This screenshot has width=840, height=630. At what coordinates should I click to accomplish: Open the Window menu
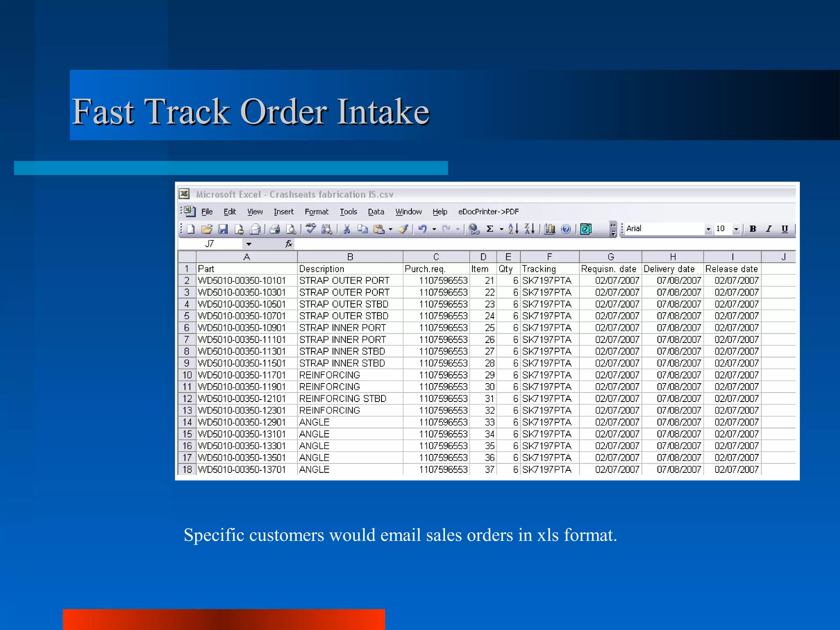click(409, 212)
